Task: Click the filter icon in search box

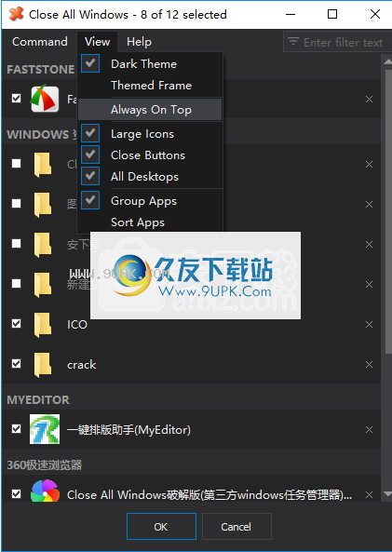Action: coord(293,42)
